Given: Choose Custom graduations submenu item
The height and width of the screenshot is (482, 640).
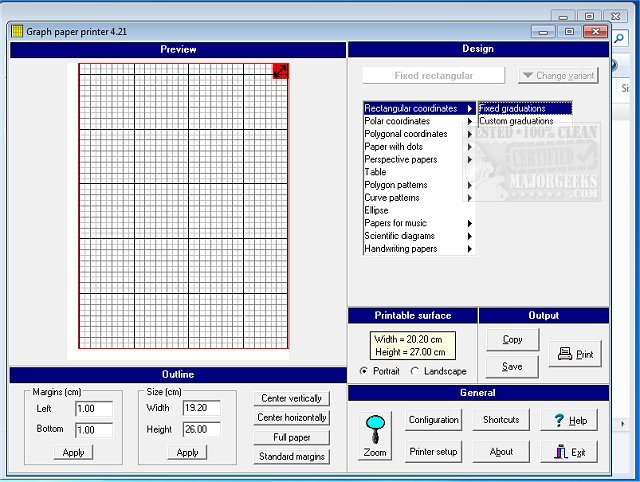Looking at the screenshot, I should (x=525, y=121).
